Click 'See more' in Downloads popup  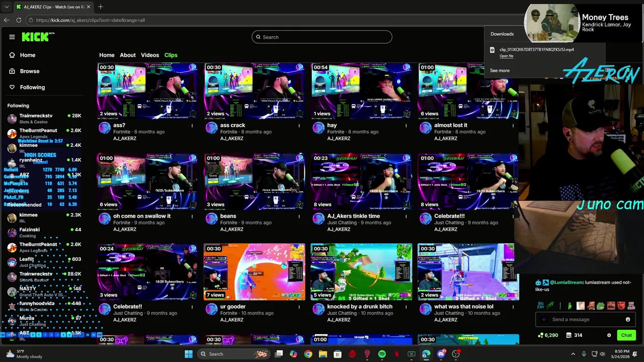[x=500, y=70]
